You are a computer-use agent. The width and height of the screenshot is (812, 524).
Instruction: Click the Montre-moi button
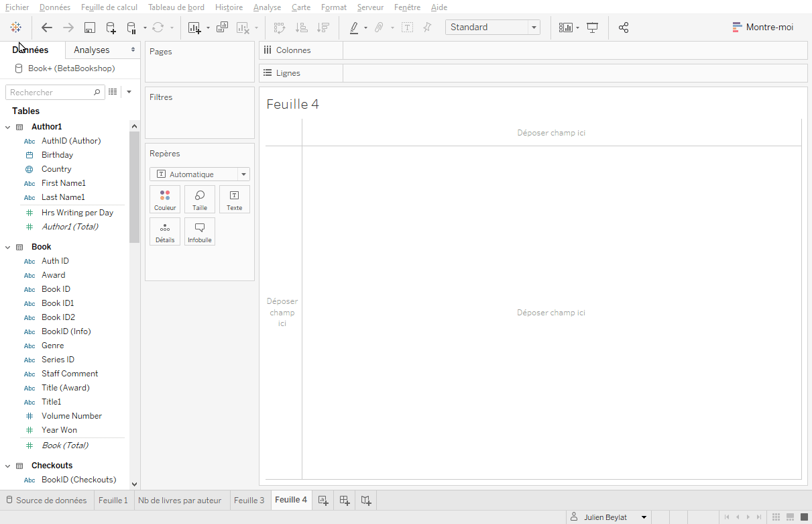click(x=763, y=28)
